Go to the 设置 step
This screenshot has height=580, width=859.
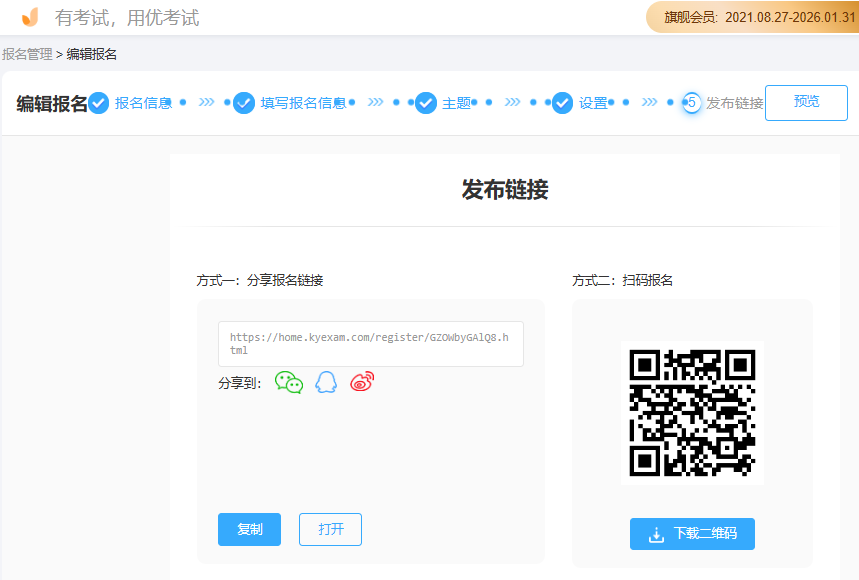pos(593,103)
